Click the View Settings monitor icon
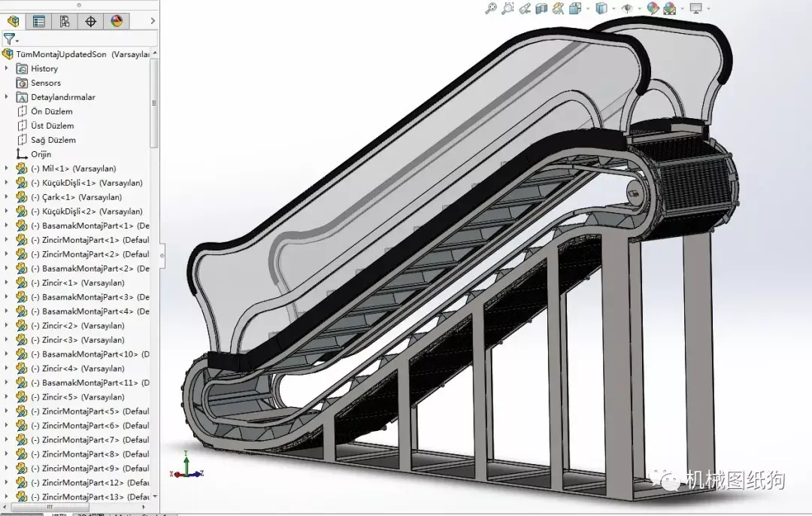Viewport: 812px width, 516px height. pyautogui.click(x=694, y=8)
